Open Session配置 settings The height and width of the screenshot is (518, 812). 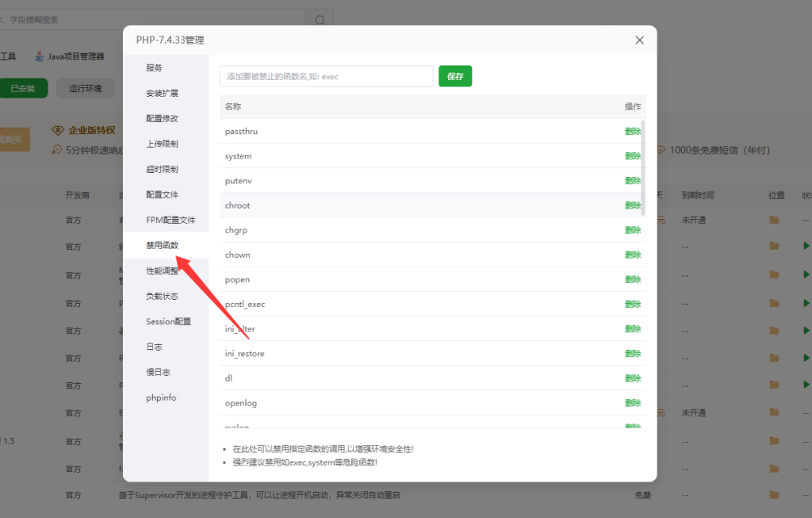(167, 322)
